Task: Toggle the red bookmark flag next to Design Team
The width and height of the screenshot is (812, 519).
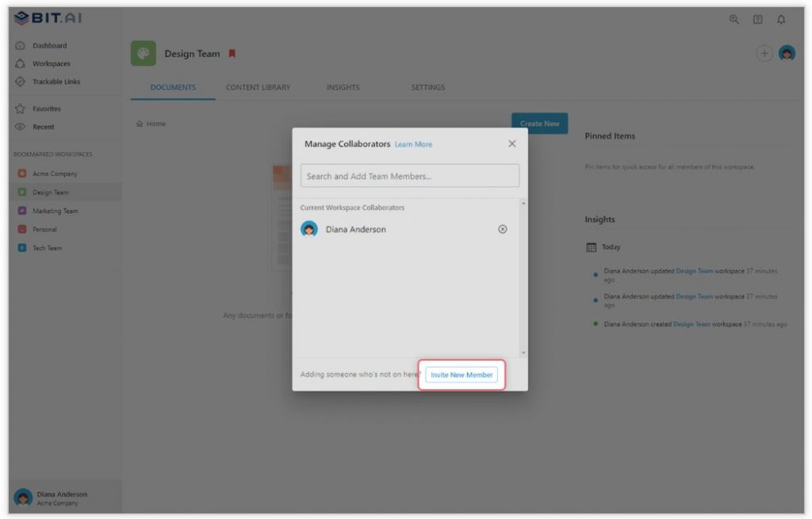Action: pyautogui.click(x=232, y=53)
